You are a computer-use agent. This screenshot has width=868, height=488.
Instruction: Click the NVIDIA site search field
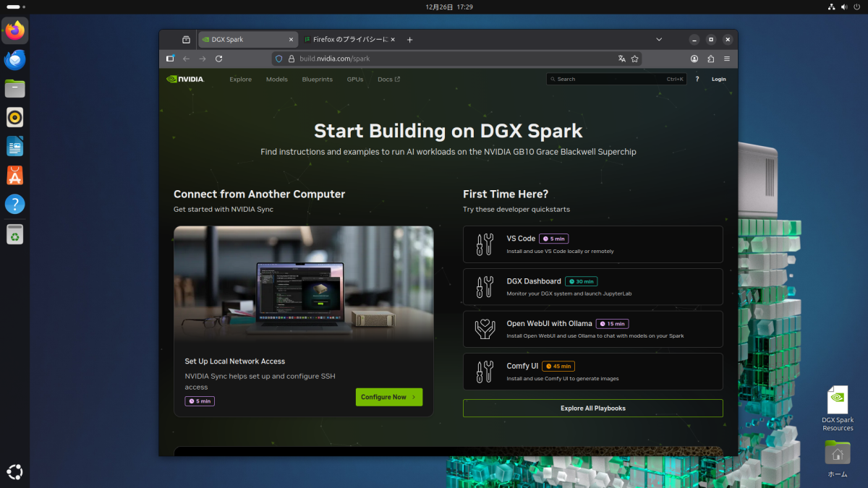615,80
